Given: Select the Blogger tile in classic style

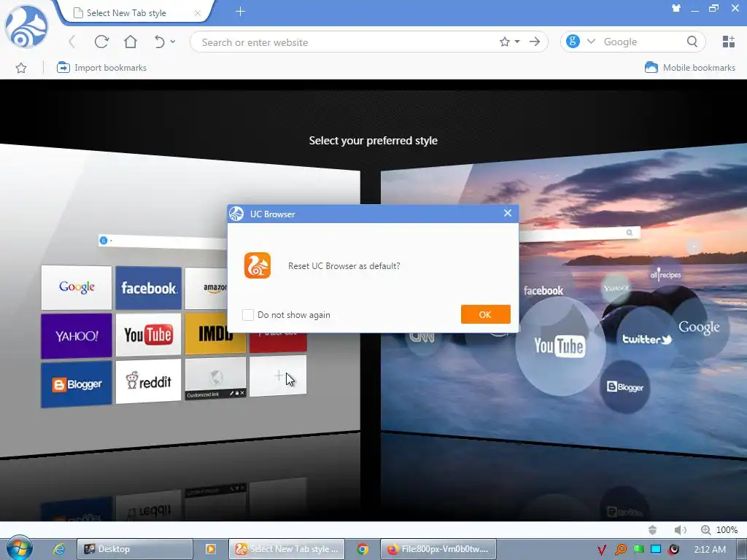Looking at the screenshot, I should coord(76,384).
